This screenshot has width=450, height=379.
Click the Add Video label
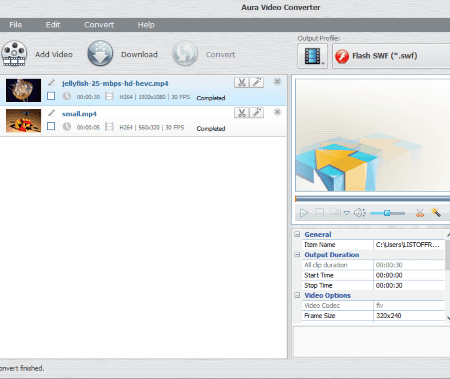[x=54, y=54]
